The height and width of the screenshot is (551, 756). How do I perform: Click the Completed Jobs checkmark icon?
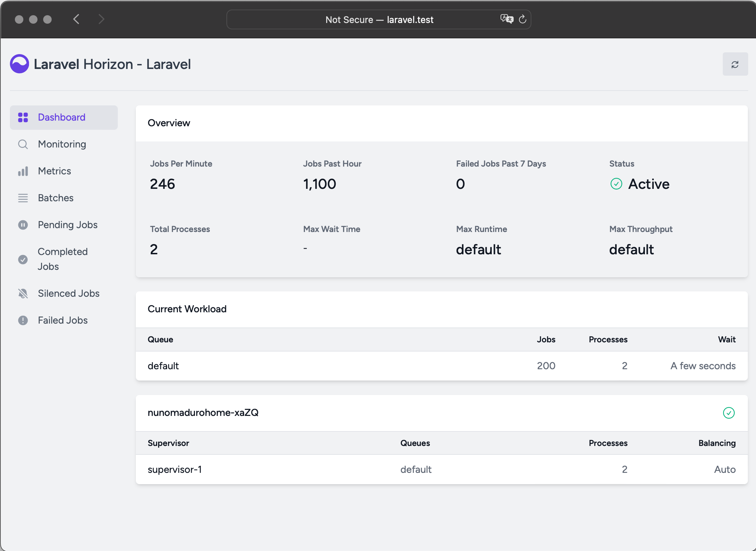[23, 260]
